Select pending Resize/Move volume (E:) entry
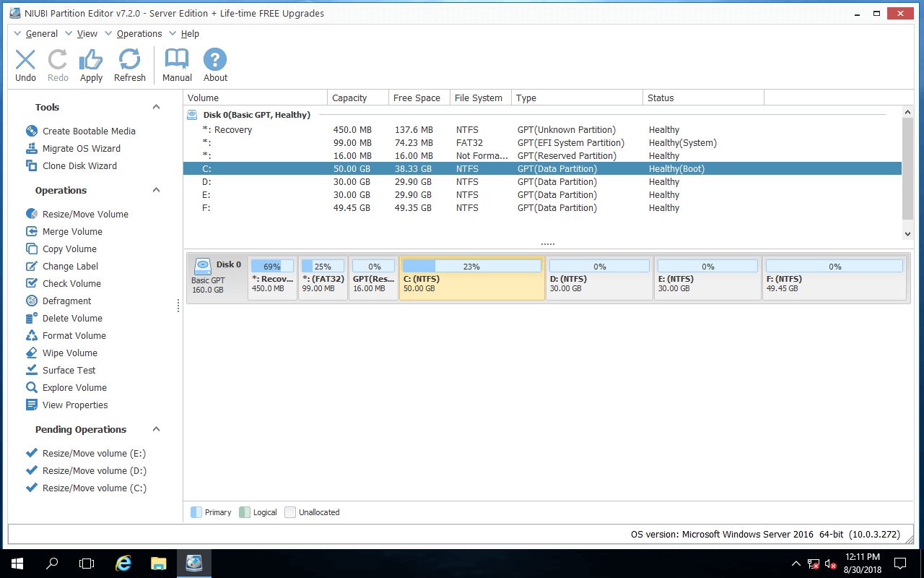 tap(94, 453)
